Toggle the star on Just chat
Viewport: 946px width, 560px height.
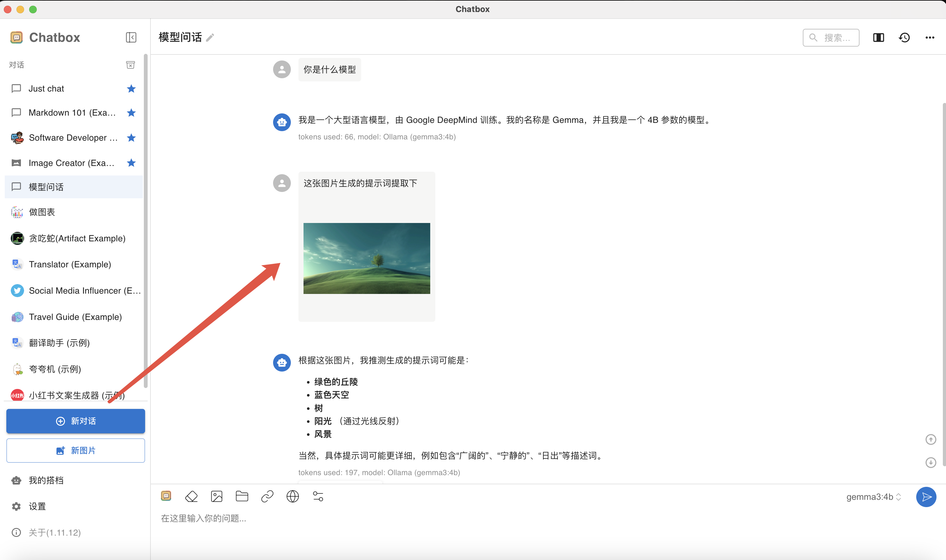pos(131,89)
